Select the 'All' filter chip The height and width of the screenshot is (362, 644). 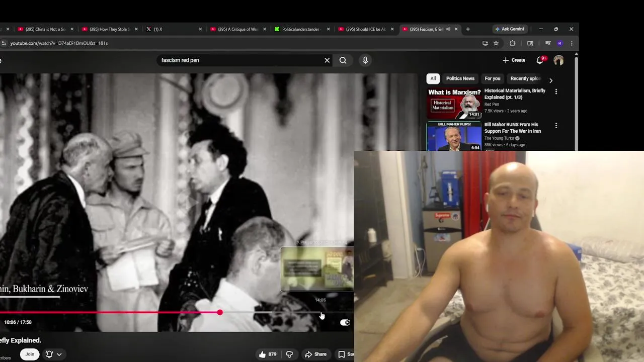click(433, 78)
